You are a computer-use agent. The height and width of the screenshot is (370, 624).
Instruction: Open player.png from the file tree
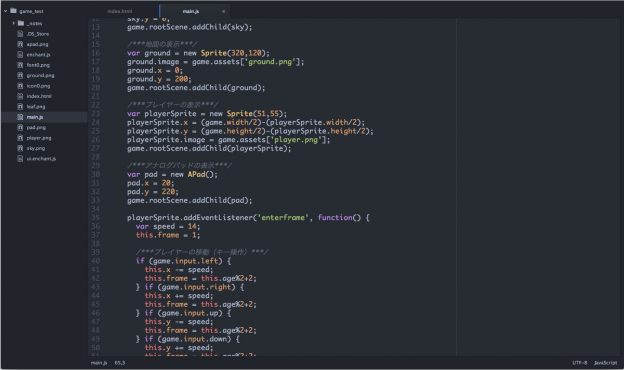pyautogui.click(x=39, y=138)
